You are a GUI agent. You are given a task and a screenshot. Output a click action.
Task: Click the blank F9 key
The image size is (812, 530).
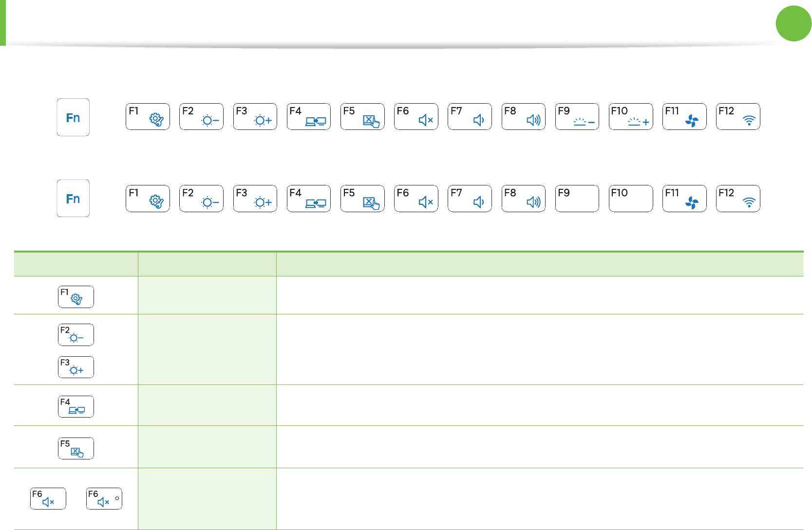(577, 199)
